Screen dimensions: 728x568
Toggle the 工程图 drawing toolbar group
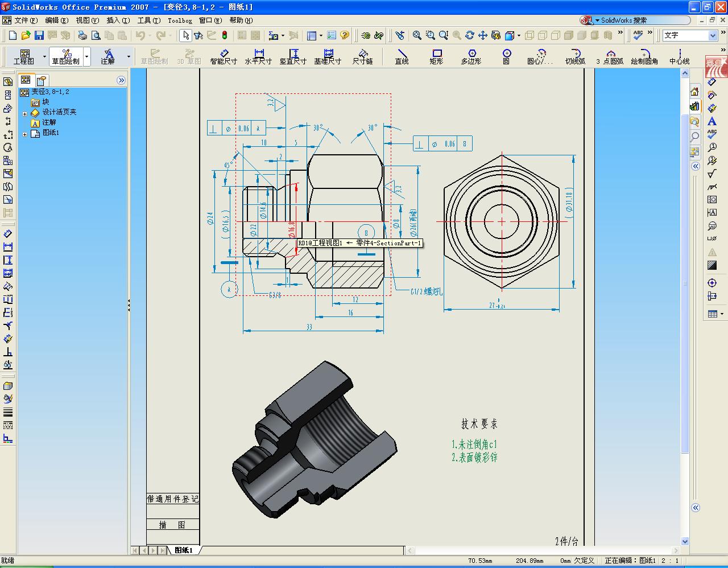24,56
